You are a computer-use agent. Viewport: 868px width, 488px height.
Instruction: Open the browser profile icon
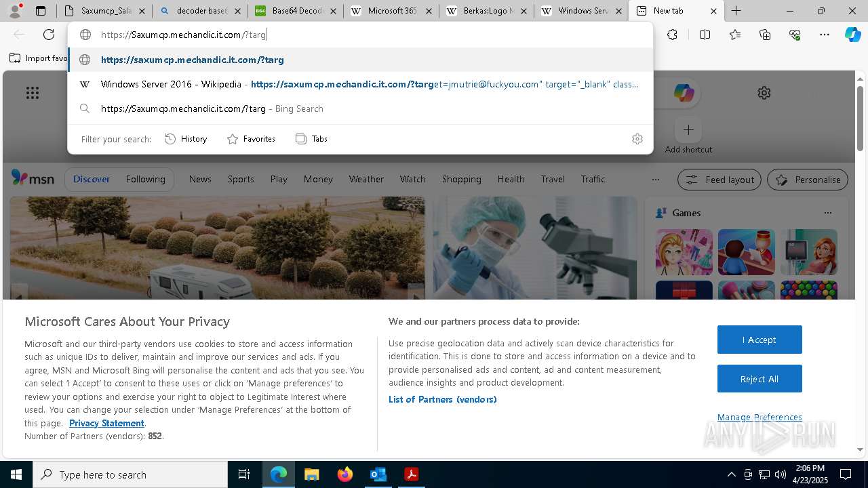[x=15, y=11]
